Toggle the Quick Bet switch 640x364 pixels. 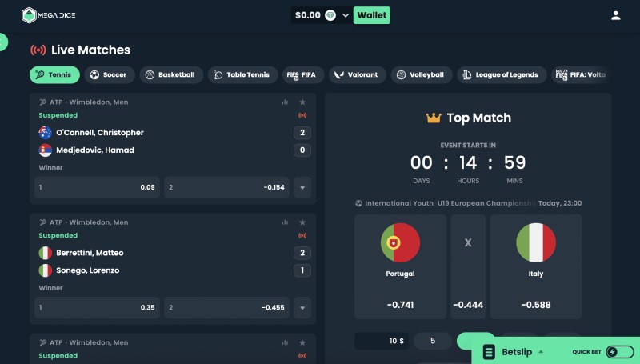(x=619, y=352)
